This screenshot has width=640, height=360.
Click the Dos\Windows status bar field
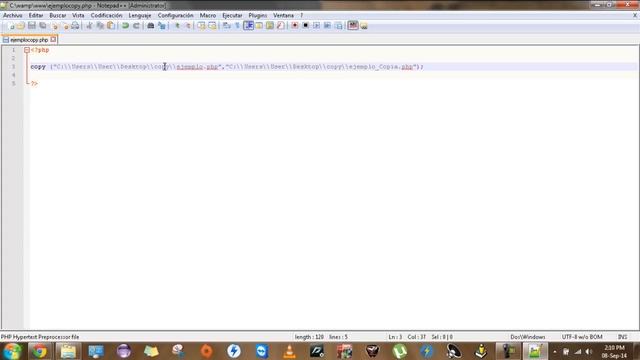pyautogui.click(x=528, y=337)
